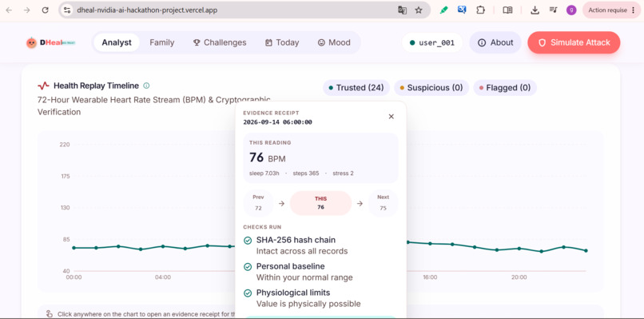Click 'Within your normal range' text
Image resolution: width=644 pixels, height=319 pixels.
304,277
